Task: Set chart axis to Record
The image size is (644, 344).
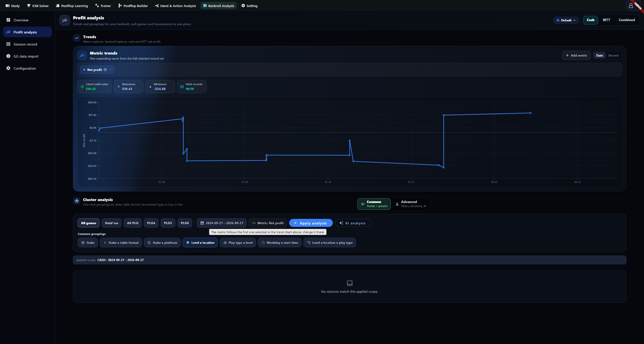Action: tap(613, 55)
